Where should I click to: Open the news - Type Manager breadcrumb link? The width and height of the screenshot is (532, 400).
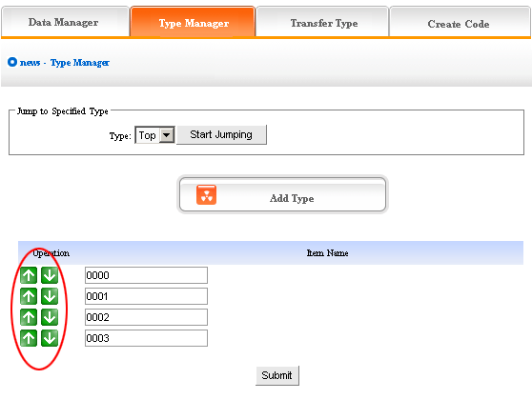(65, 63)
